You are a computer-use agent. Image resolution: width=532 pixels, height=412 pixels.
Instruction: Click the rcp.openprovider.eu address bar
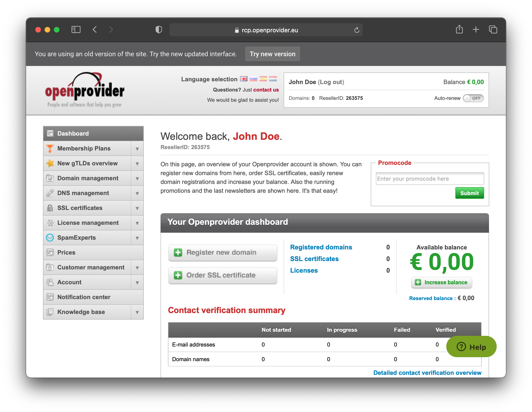pyautogui.click(x=266, y=30)
